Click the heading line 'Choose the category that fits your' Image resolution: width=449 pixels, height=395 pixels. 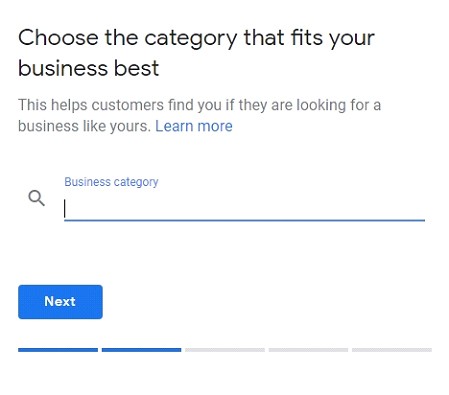click(196, 38)
